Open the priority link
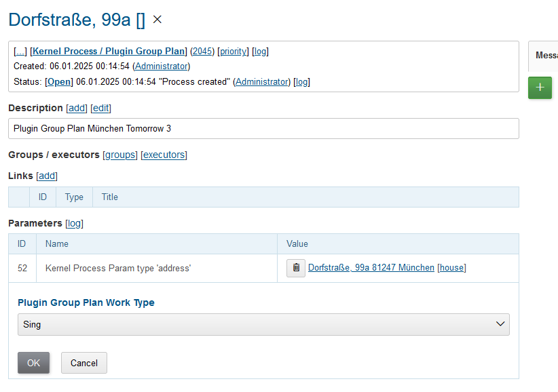558x392 pixels. click(233, 51)
